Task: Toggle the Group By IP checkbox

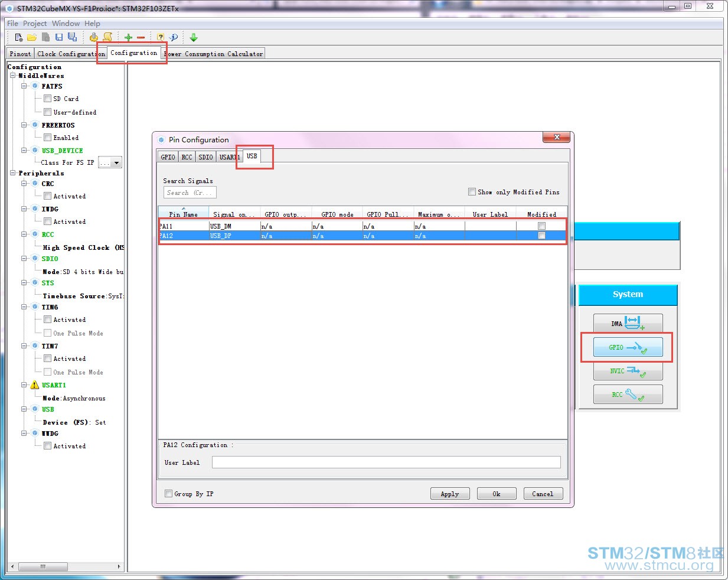Action: (x=168, y=494)
